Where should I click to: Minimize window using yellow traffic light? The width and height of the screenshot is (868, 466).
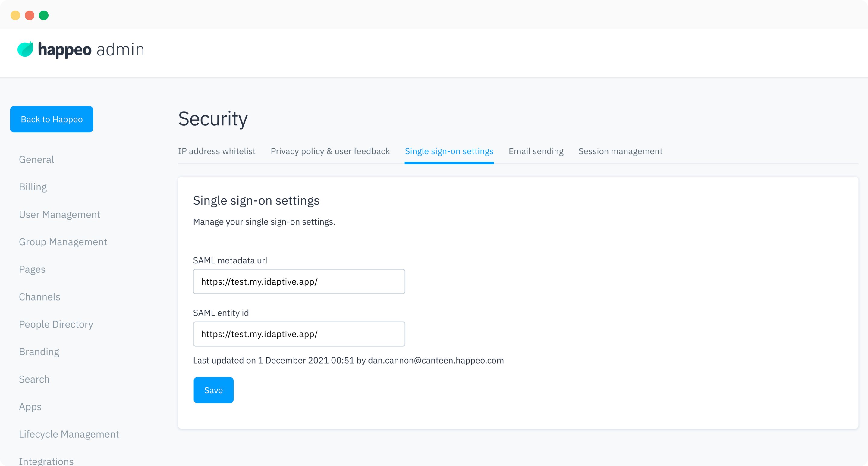click(15, 15)
